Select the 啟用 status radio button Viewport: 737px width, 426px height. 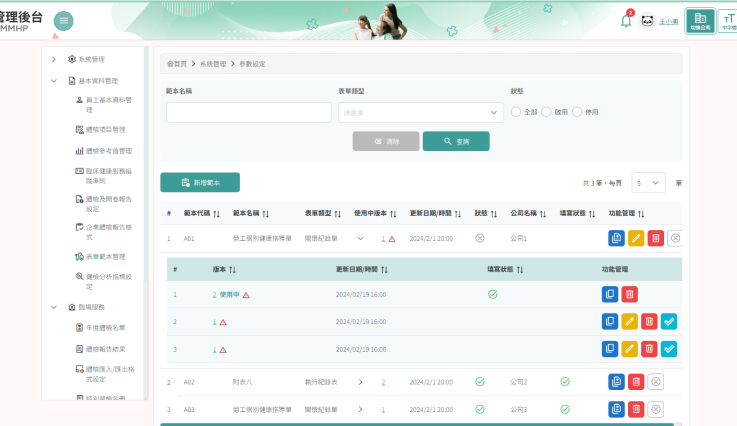[x=546, y=112]
